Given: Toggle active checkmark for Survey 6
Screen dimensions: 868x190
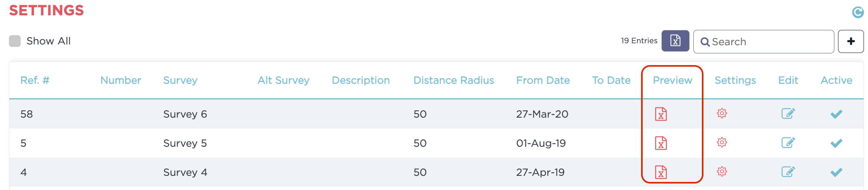Looking at the screenshot, I should point(836,114).
